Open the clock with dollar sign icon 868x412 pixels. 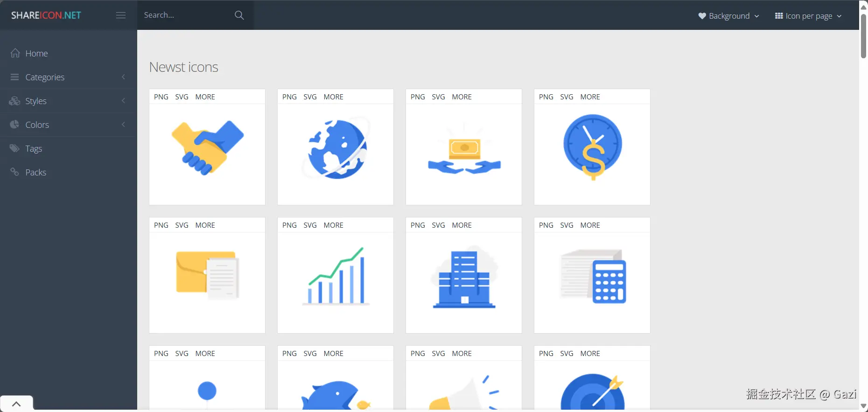(x=592, y=147)
